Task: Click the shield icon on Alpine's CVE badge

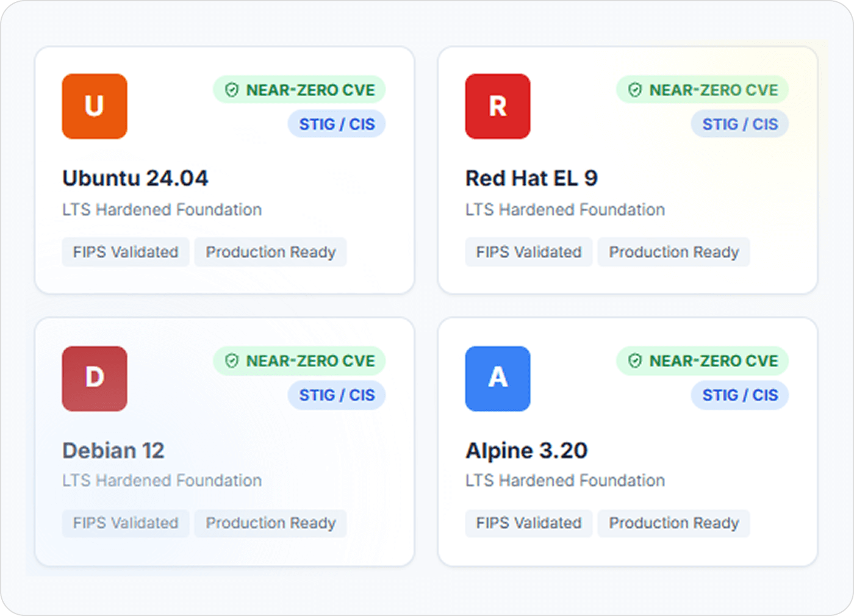Action: click(x=635, y=361)
